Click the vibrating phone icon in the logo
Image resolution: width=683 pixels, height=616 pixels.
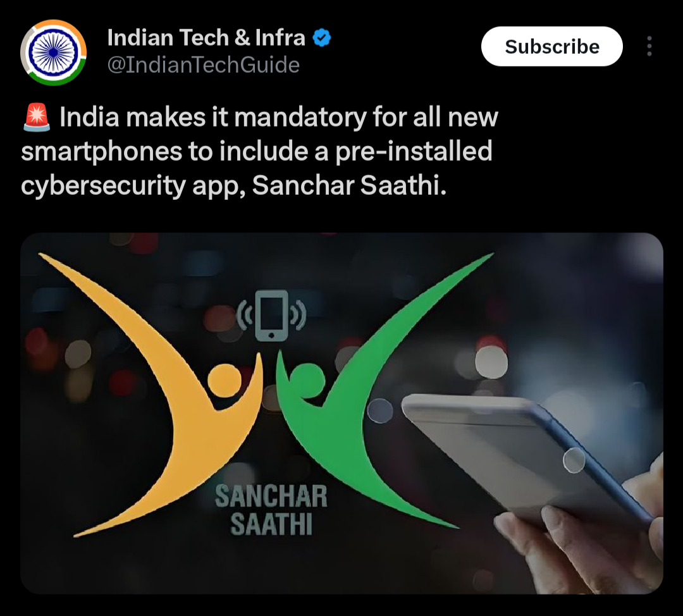(271, 316)
